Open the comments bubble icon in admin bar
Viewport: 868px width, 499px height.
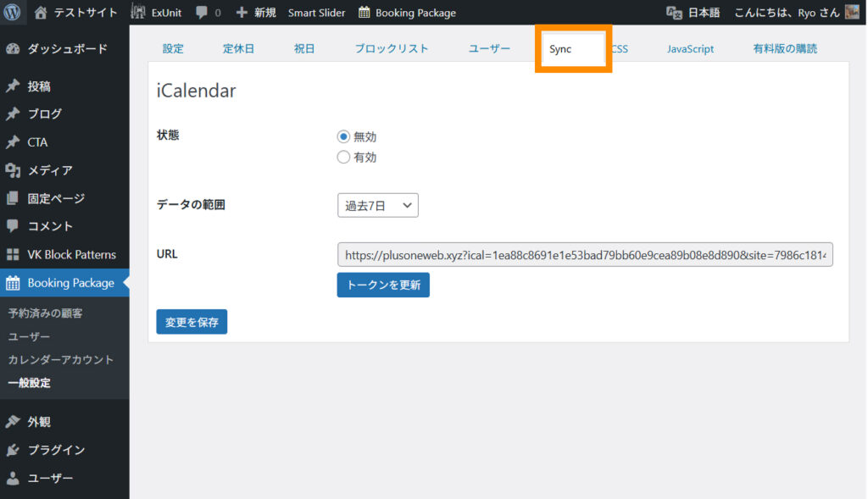point(201,13)
